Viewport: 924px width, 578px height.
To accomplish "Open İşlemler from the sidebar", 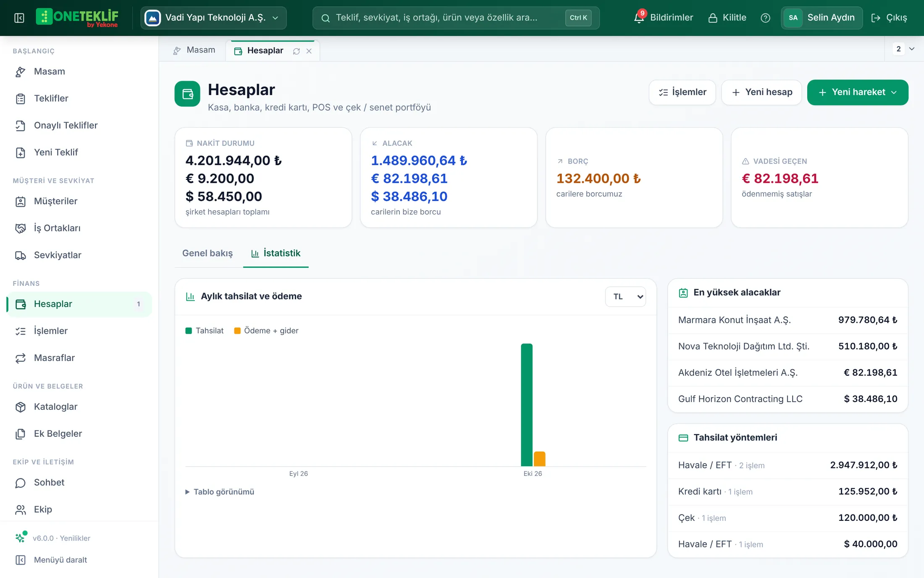I will click(x=79, y=331).
